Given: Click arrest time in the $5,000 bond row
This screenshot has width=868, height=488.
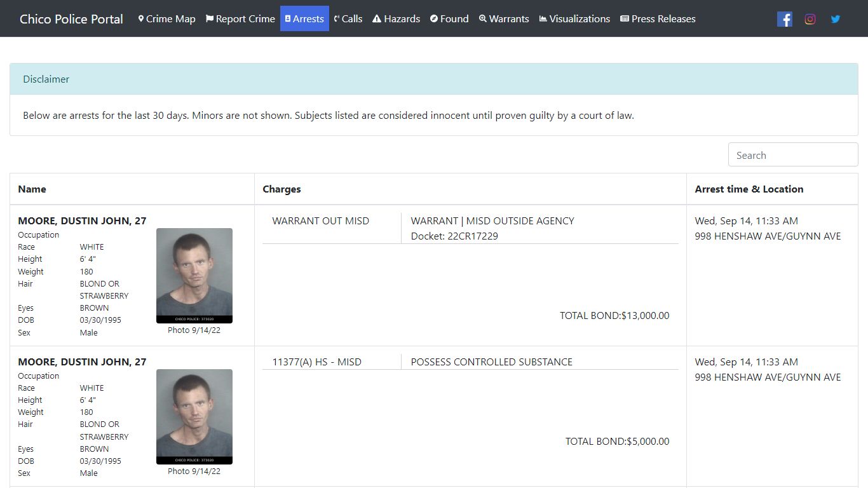Looking at the screenshot, I should [x=747, y=362].
